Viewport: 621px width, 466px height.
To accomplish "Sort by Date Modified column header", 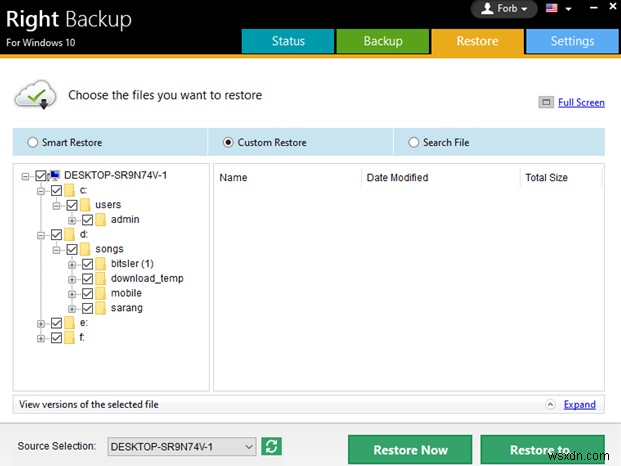I will 397,178.
